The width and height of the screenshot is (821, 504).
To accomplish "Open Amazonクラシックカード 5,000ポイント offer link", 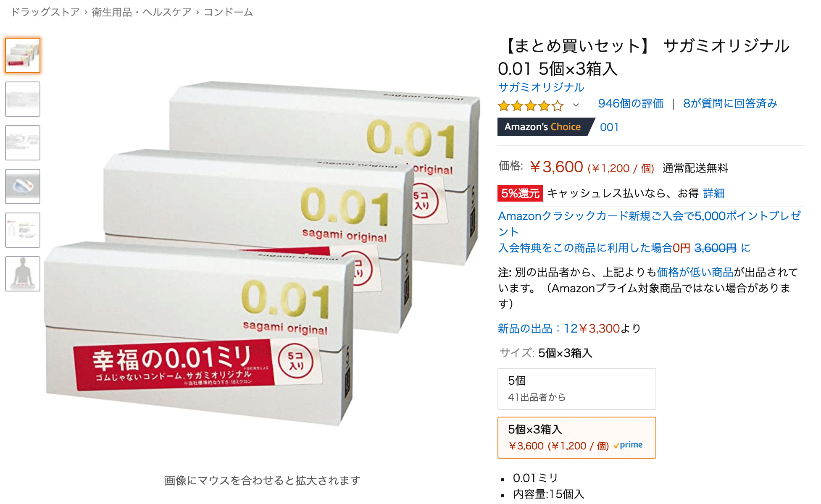I will 650,223.
